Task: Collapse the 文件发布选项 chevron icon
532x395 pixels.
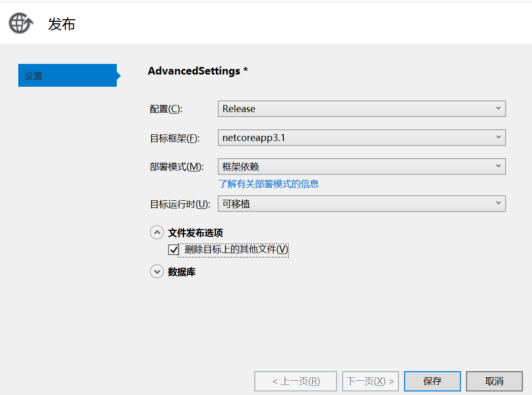Action: point(157,232)
